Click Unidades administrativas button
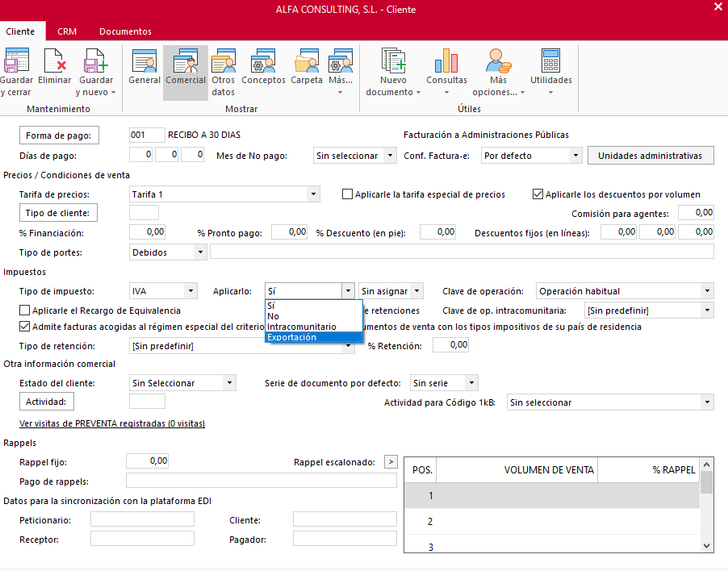Screen dimensions: 728x571 pyautogui.click(x=651, y=156)
